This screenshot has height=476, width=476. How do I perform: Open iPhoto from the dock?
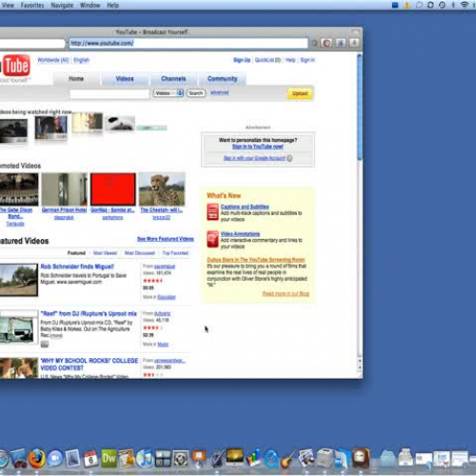pyautogui.click(x=307, y=458)
